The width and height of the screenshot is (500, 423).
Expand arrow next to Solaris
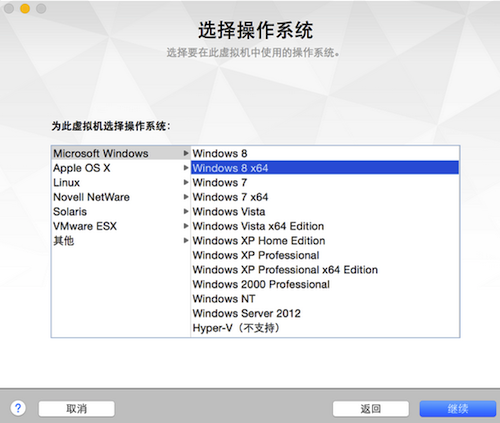coord(186,211)
